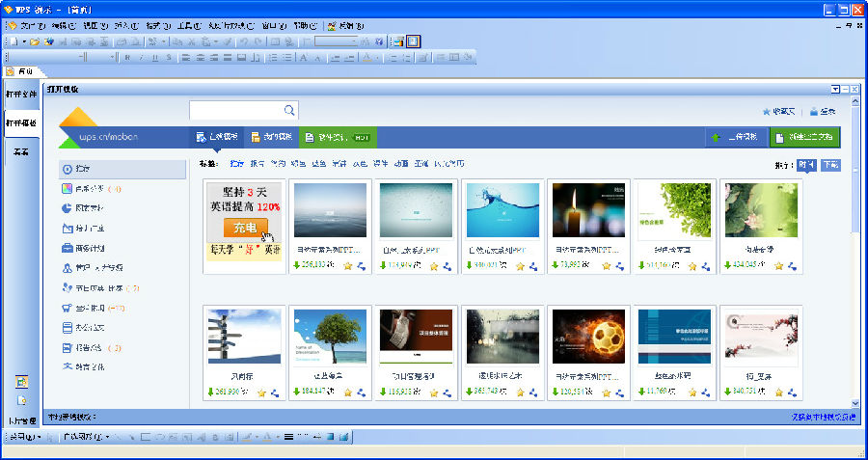Image resolution: width=868 pixels, height=460 pixels.
Task: Click the font color A swatch
Action: point(366,57)
